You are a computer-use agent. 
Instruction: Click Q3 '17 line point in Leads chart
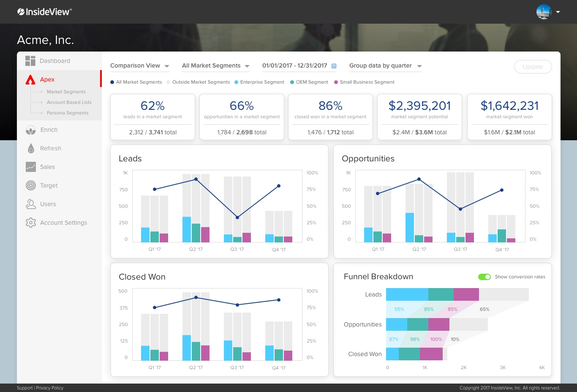click(x=237, y=218)
